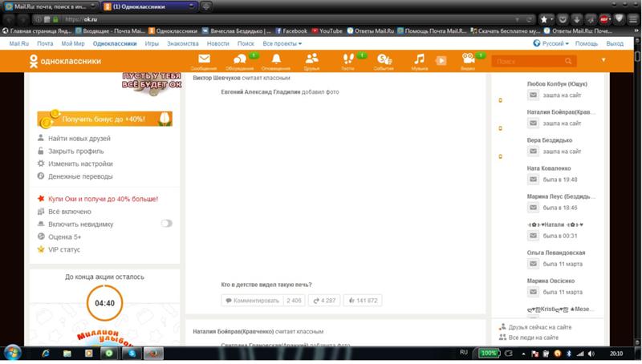Screen dimensions: 642x364
Task: Open the Друзья friends icon
Action: [x=311, y=59]
